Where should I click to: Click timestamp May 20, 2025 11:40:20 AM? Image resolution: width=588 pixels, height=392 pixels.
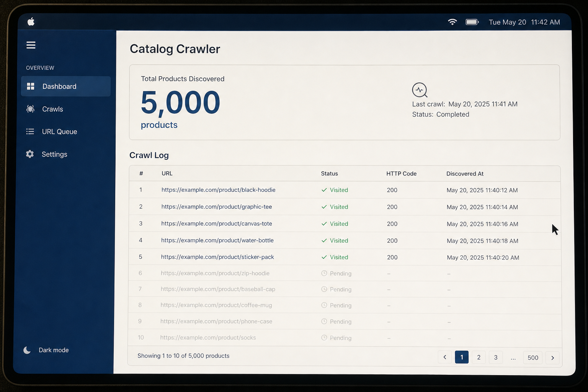click(x=483, y=258)
